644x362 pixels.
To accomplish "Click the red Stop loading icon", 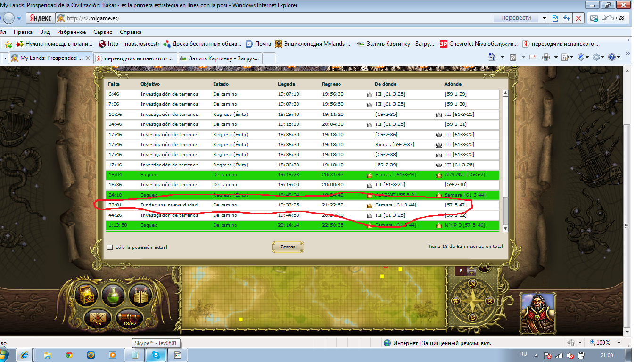I will 579,18.
